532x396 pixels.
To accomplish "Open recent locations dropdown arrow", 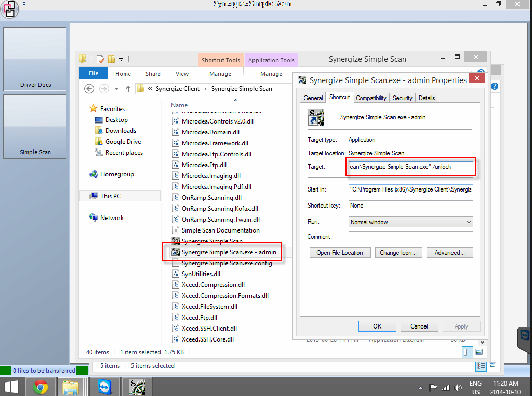I will tap(116, 89).
